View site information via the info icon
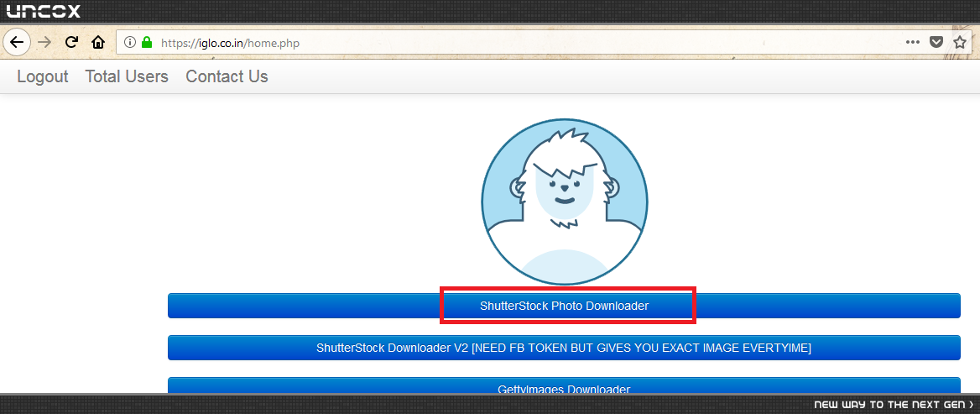Viewport: 980px width, 414px height. tap(129, 43)
